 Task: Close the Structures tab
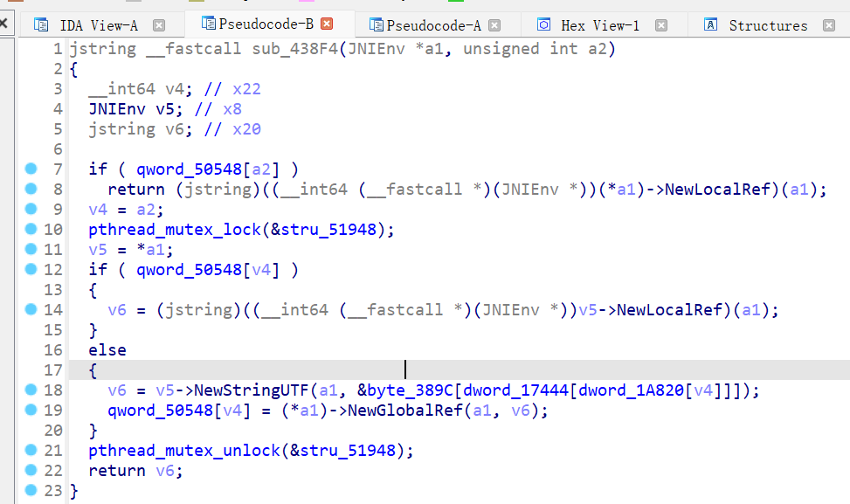829,25
